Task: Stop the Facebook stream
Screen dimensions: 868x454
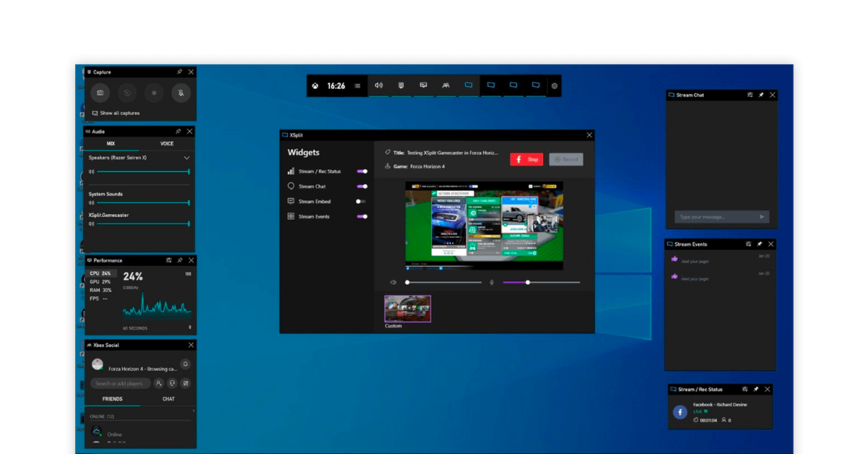Action: (527, 159)
